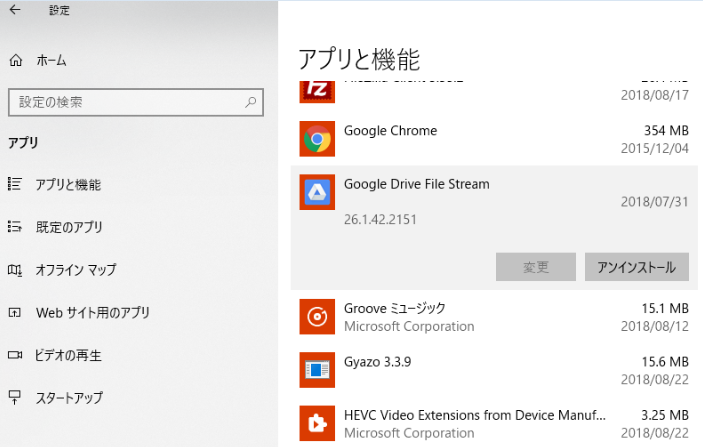Click the アプリと機能 page heading
This screenshot has height=447, width=703.
point(360,59)
